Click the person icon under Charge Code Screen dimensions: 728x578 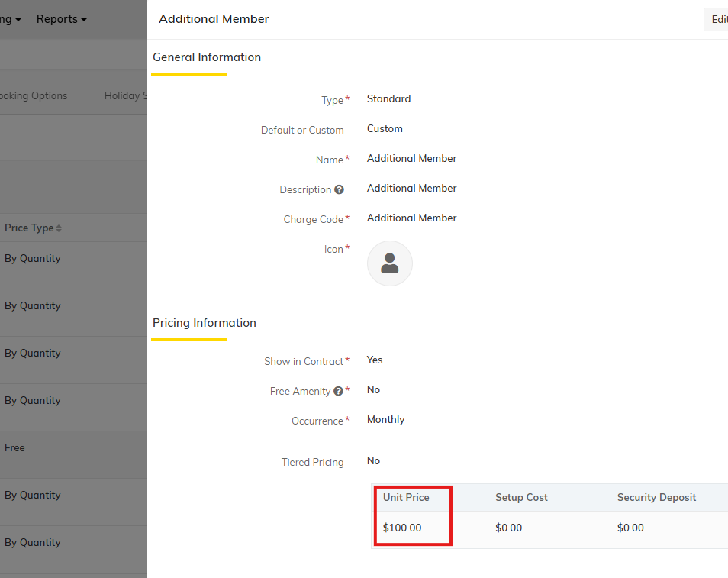point(390,263)
